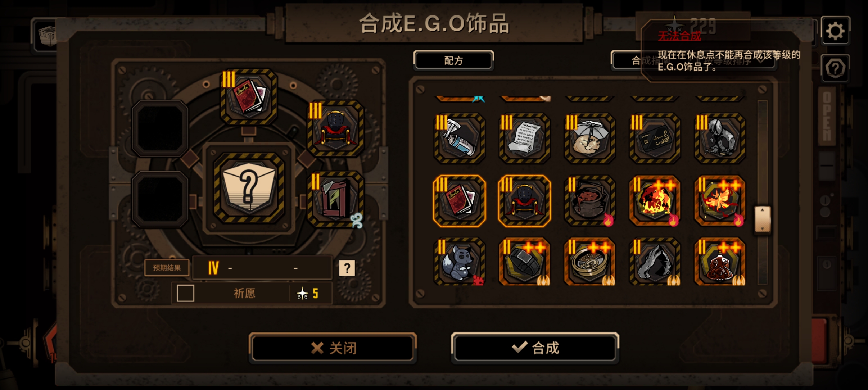
Task: Show expected result help question mark
Action: [347, 268]
